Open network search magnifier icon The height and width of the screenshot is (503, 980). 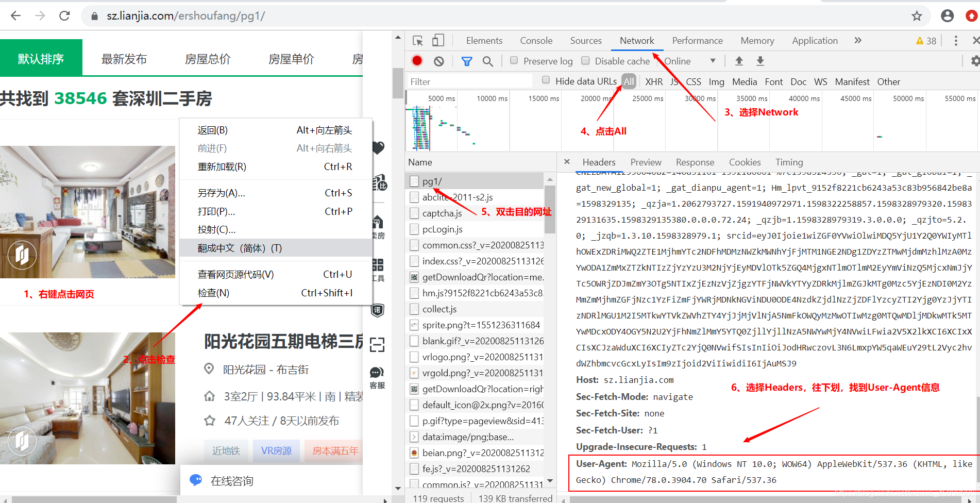[487, 61]
